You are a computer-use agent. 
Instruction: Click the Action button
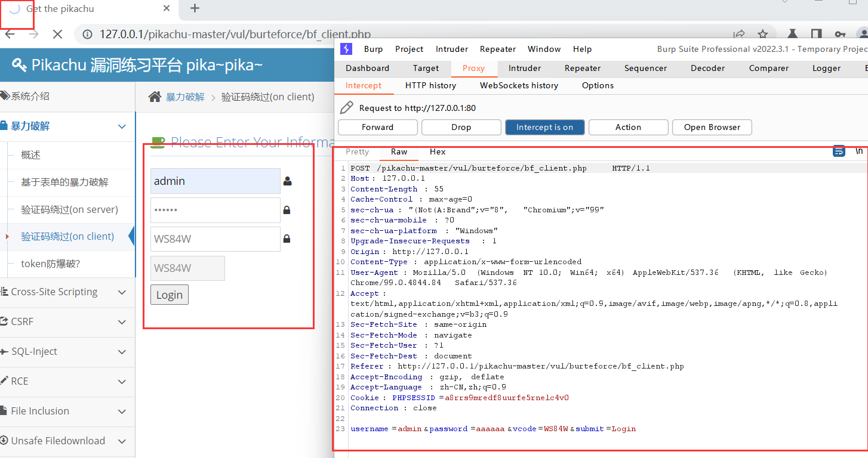pos(628,127)
